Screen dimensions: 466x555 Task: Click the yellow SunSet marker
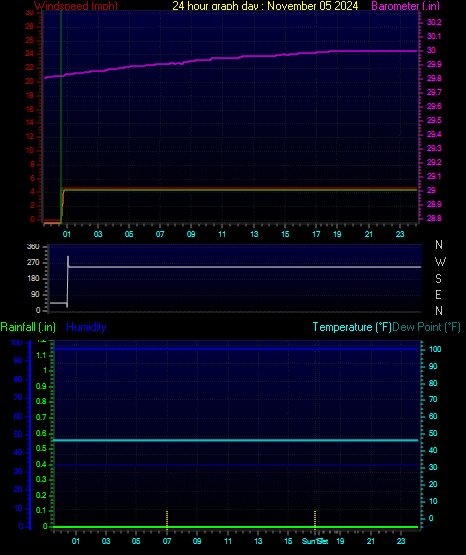pos(315,519)
